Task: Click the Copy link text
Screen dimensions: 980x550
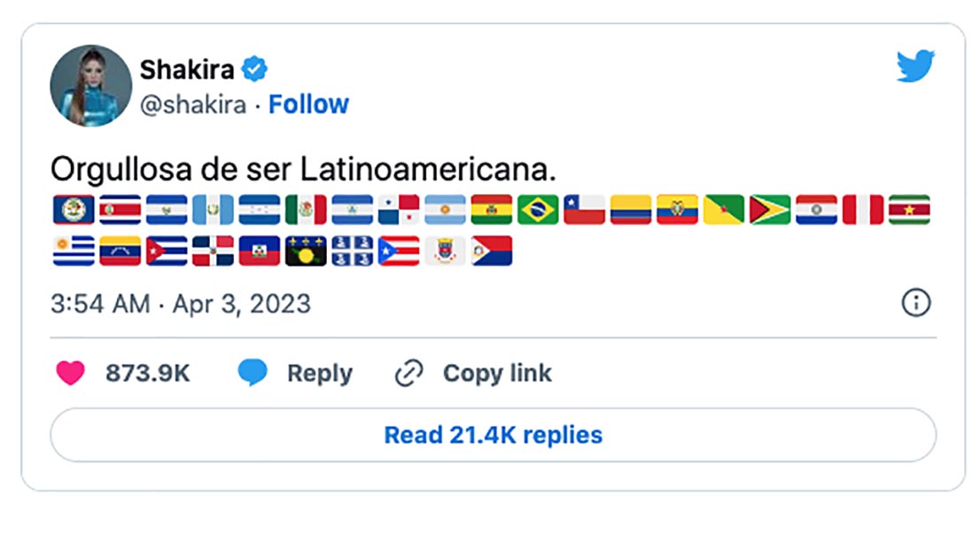Action: click(x=497, y=374)
